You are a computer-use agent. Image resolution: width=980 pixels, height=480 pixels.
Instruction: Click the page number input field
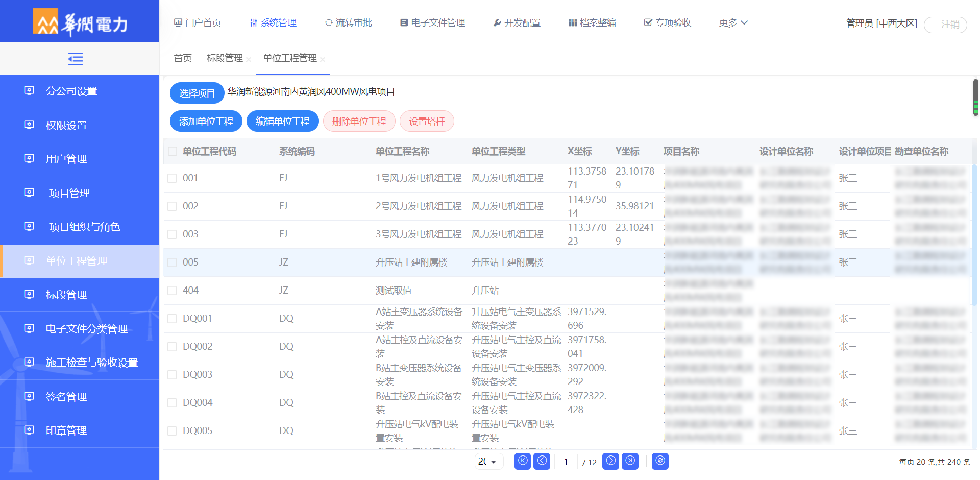click(x=566, y=462)
